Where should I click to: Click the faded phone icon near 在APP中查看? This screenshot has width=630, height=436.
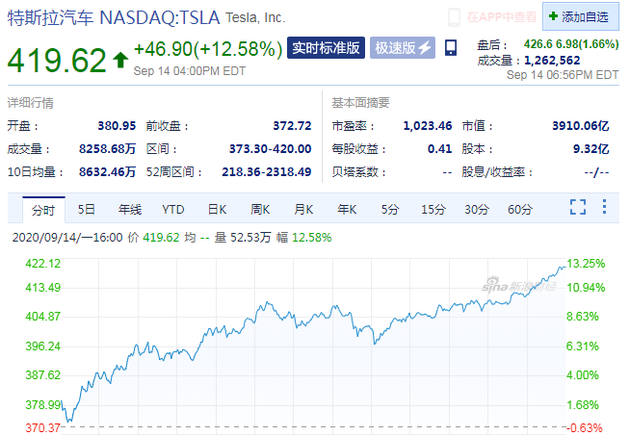click(x=454, y=17)
